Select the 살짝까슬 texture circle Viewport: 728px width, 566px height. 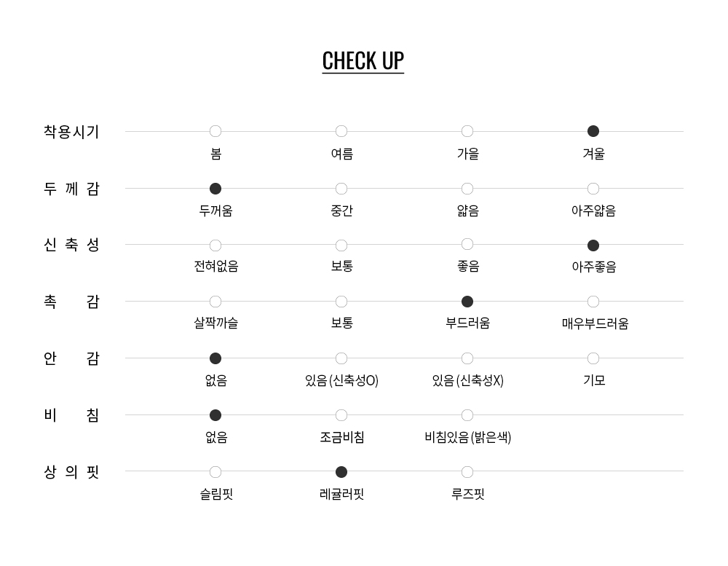point(215,302)
